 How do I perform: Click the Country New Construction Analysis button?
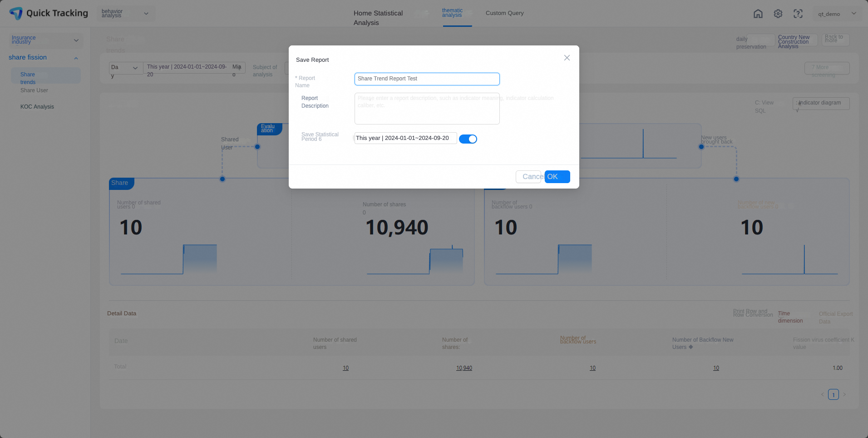click(x=797, y=40)
